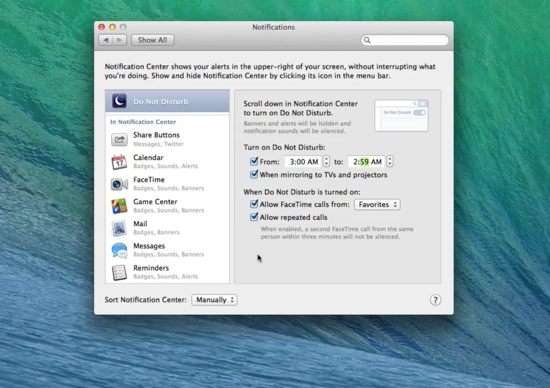Click the back arrow in the toolbar
This screenshot has width=550, height=388.
pos(106,40)
